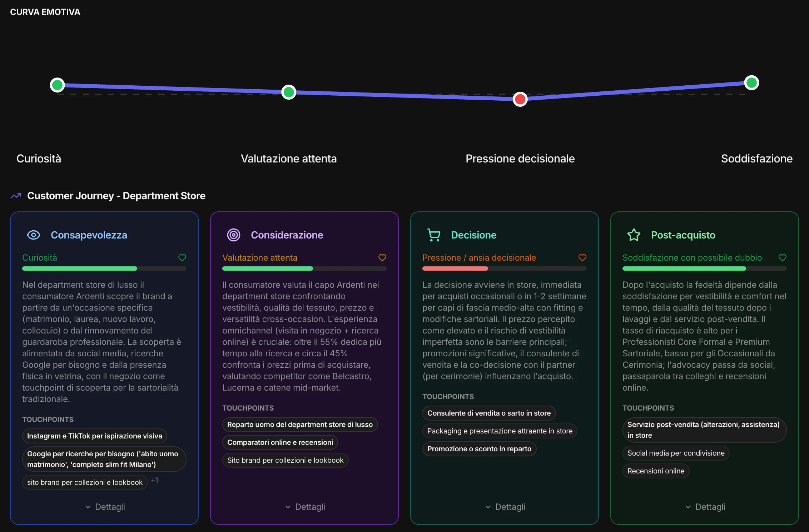Click the Recensioni online chip
The width and height of the screenshot is (809, 532).
tap(656, 471)
